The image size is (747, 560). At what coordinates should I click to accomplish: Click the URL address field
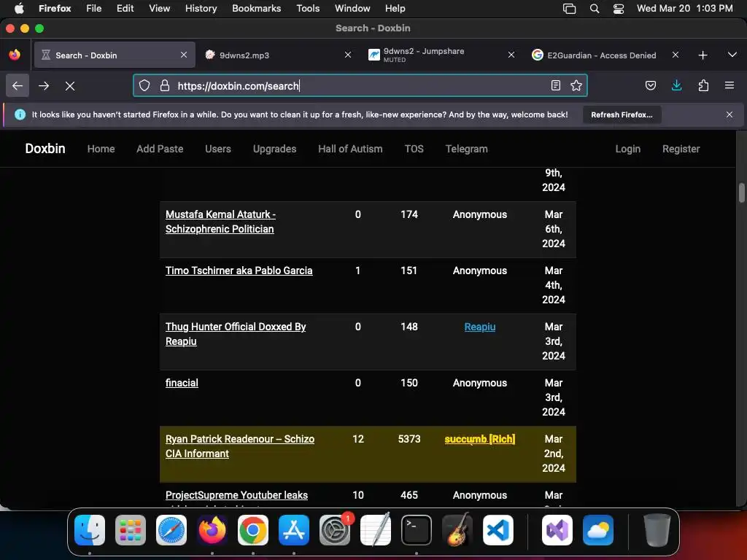tap(360, 86)
